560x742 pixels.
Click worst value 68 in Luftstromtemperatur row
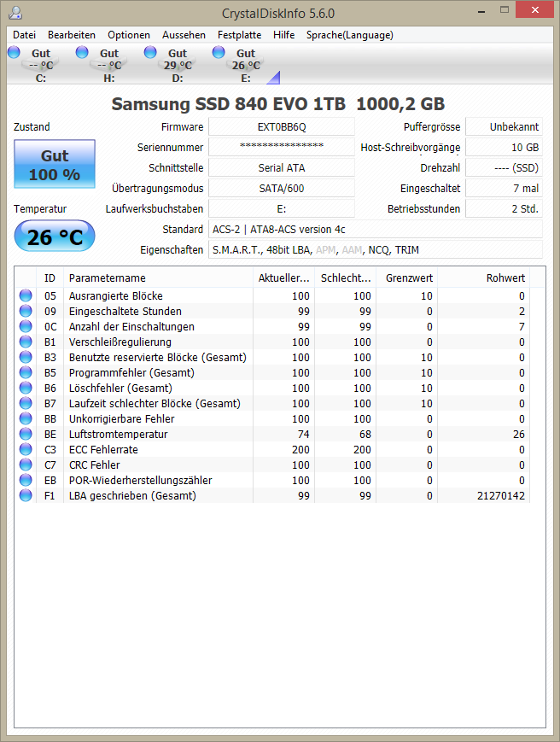point(365,435)
